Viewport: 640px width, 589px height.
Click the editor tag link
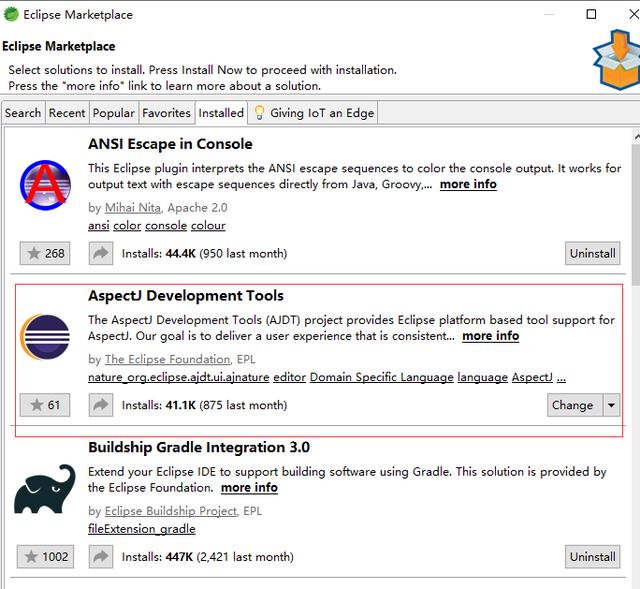click(x=289, y=377)
